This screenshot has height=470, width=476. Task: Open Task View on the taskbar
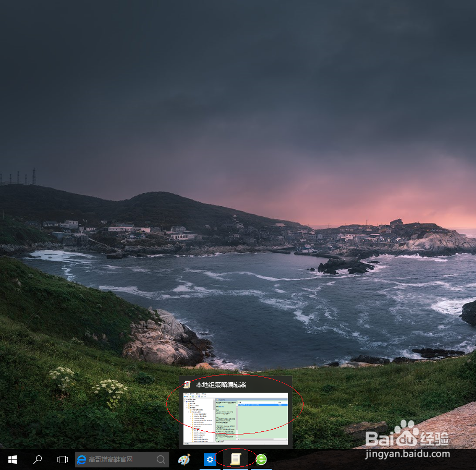pos(63,460)
